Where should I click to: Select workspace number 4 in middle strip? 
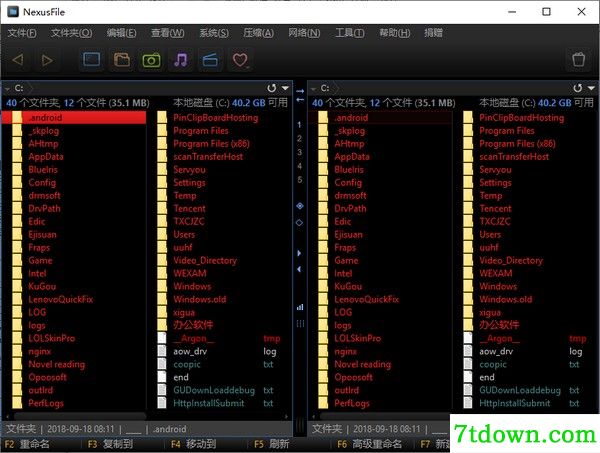300,166
